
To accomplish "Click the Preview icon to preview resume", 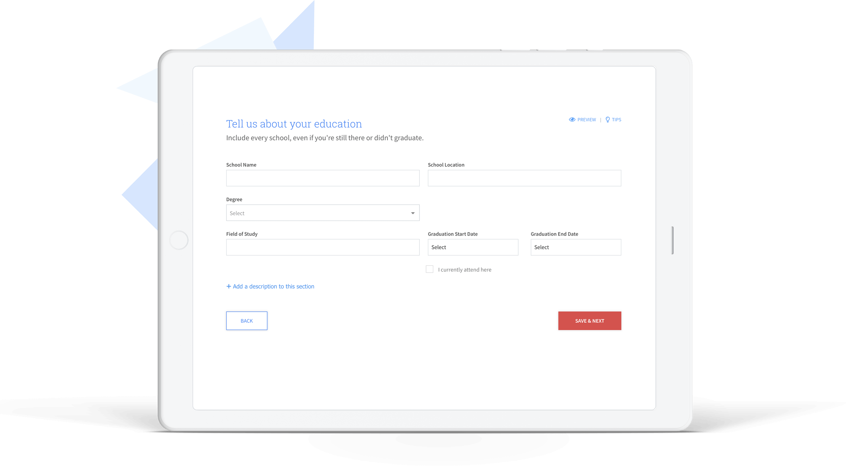I will click(572, 119).
